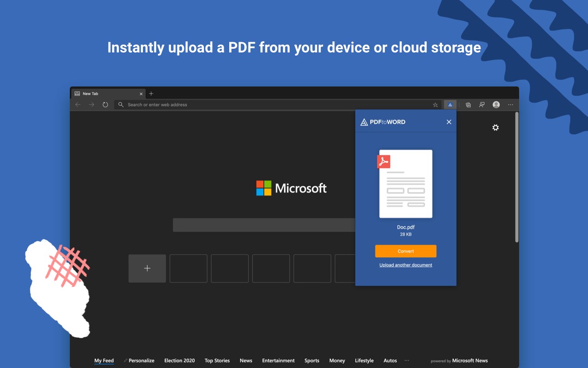The height and width of the screenshot is (368, 588).
Task: Reload the page with the refresh icon
Action: 105,105
